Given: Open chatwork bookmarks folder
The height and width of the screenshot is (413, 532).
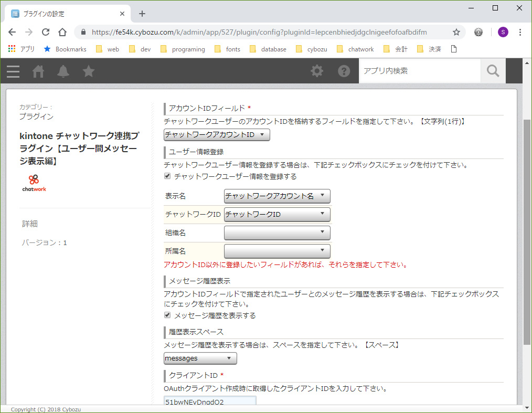Looking at the screenshot, I should click(355, 49).
